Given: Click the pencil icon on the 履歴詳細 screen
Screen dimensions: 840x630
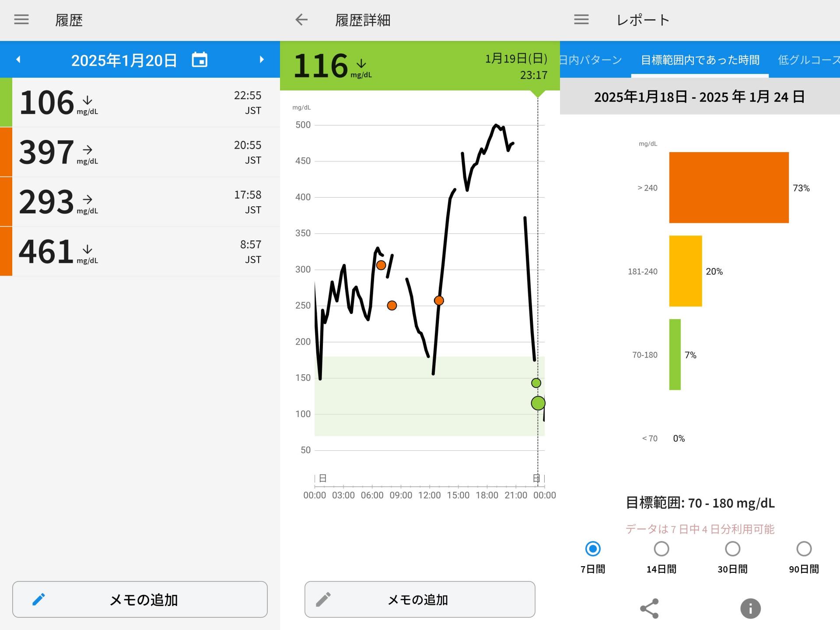Looking at the screenshot, I should click(x=324, y=599).
